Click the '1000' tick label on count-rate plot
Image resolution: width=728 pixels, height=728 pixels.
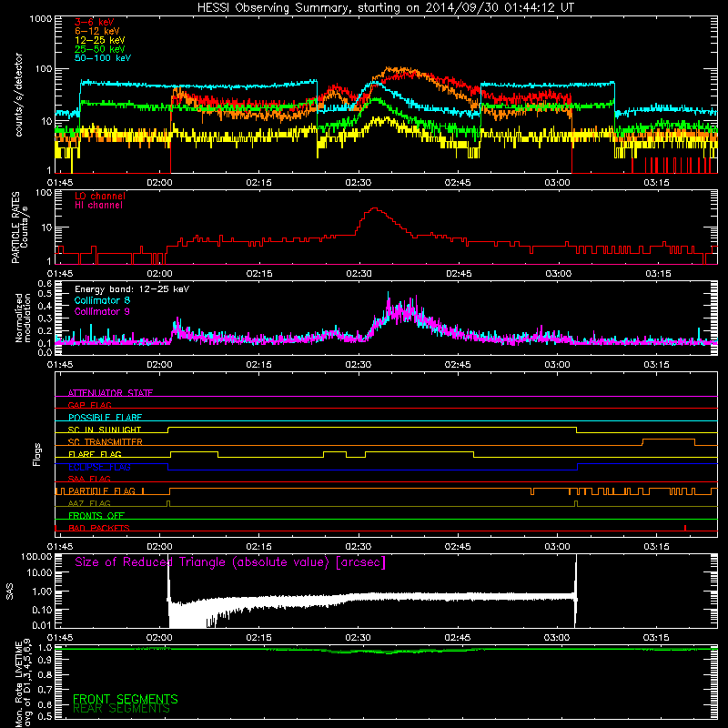40,19
